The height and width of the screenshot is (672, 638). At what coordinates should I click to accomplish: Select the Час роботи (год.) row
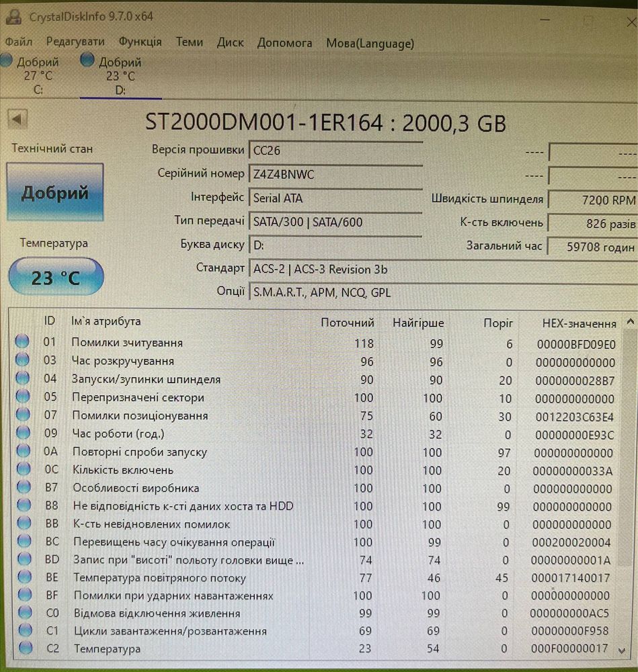click(317, 433)
